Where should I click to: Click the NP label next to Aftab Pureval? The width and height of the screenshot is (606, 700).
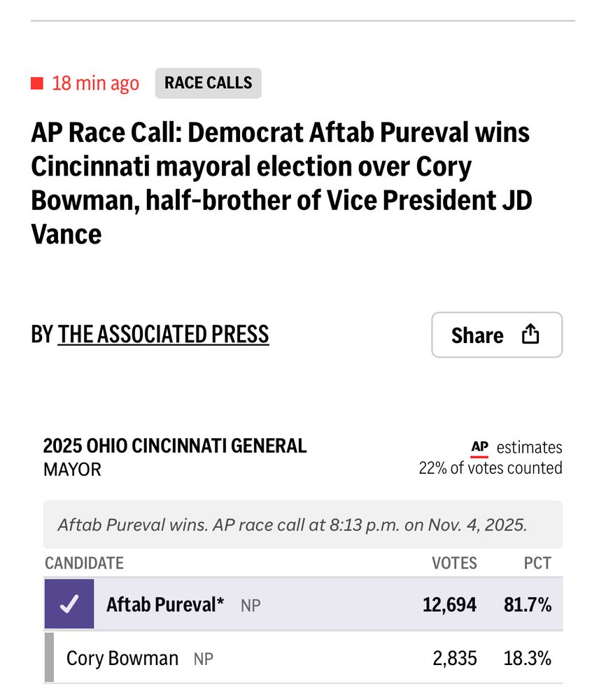pyautogui.click(x=251, y=605)
